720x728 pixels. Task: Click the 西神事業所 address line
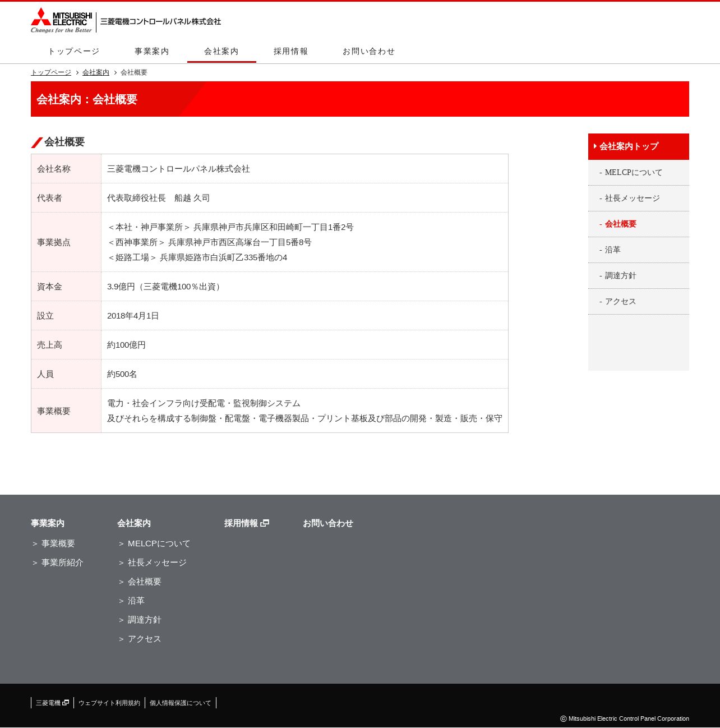209,242
